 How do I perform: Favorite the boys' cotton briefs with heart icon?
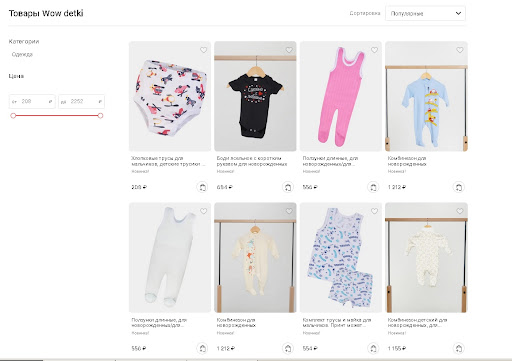click(x=203, y=50)
